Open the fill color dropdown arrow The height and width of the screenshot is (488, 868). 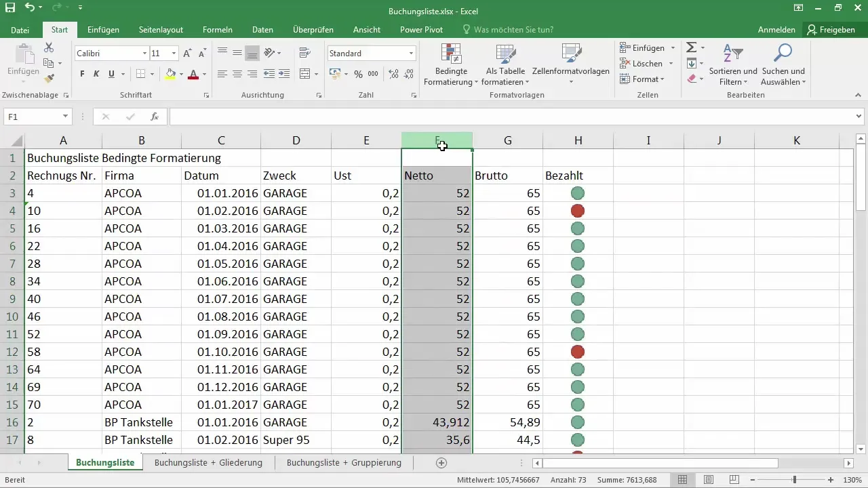(181, 74)
